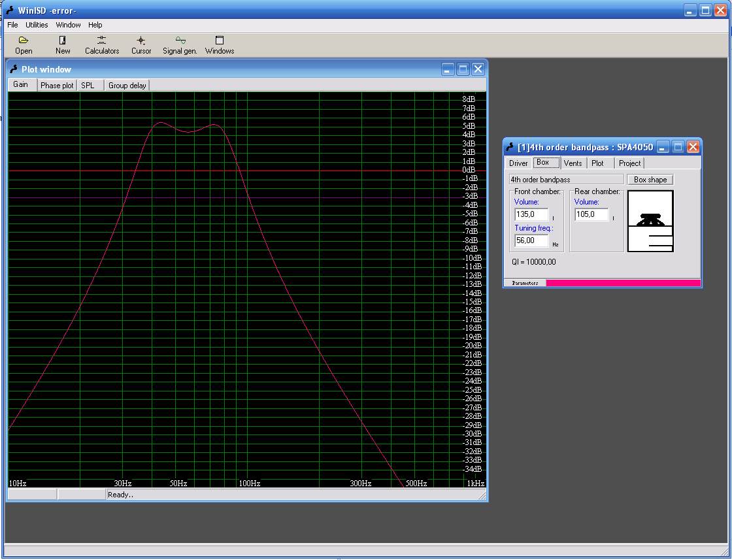Open the File menu
The height and width of the screenshot is (560, 732).
(x=12, y=25)
